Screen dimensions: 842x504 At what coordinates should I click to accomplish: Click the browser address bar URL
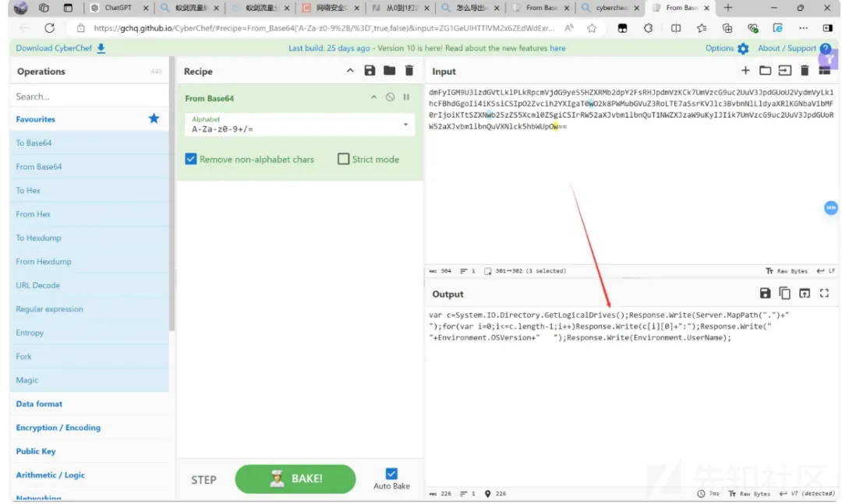324,28
